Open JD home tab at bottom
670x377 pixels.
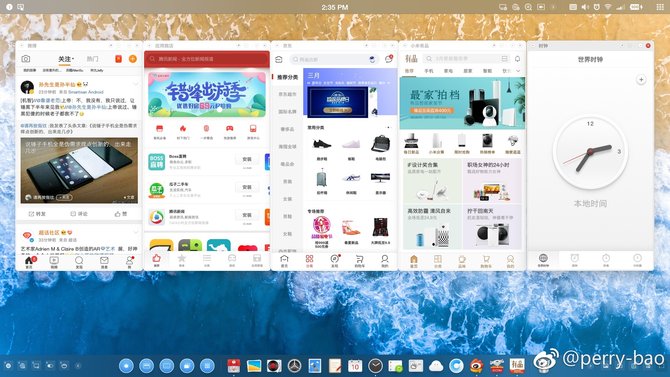[x=284, y=261]
